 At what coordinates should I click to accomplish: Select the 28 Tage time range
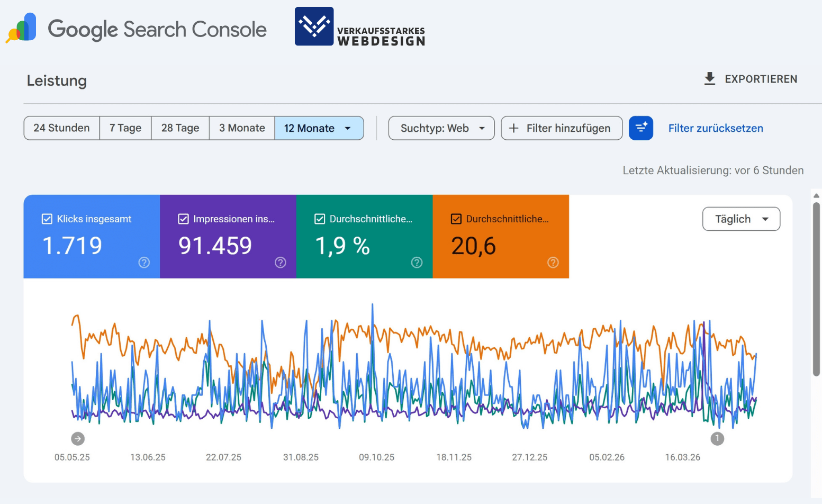180,128
